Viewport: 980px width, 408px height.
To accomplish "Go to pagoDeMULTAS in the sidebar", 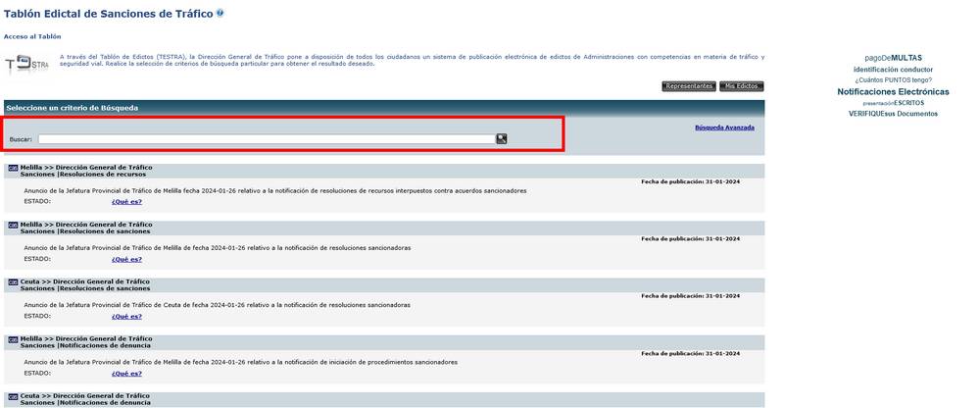I will [x=893, y=58].
